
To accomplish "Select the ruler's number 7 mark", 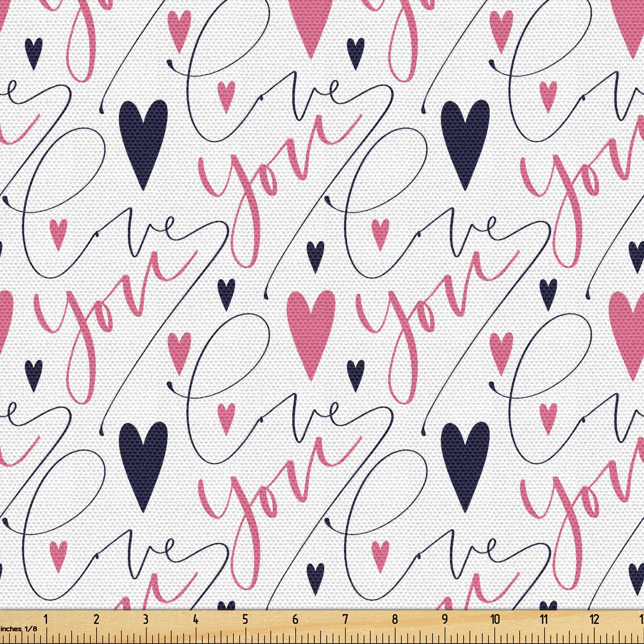I will (345, 619).
